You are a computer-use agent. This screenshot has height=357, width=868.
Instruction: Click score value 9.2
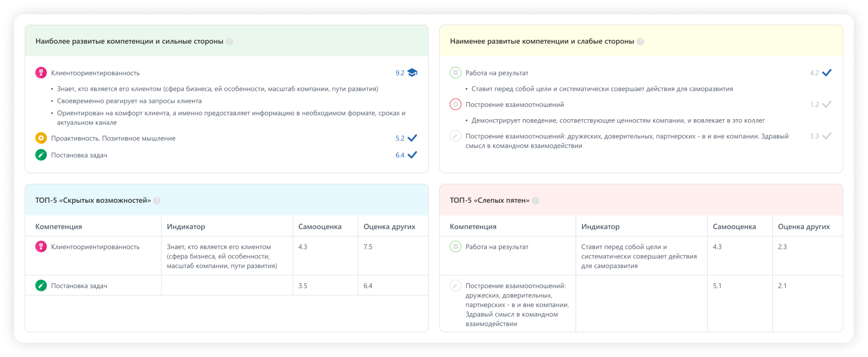[400, 73]
